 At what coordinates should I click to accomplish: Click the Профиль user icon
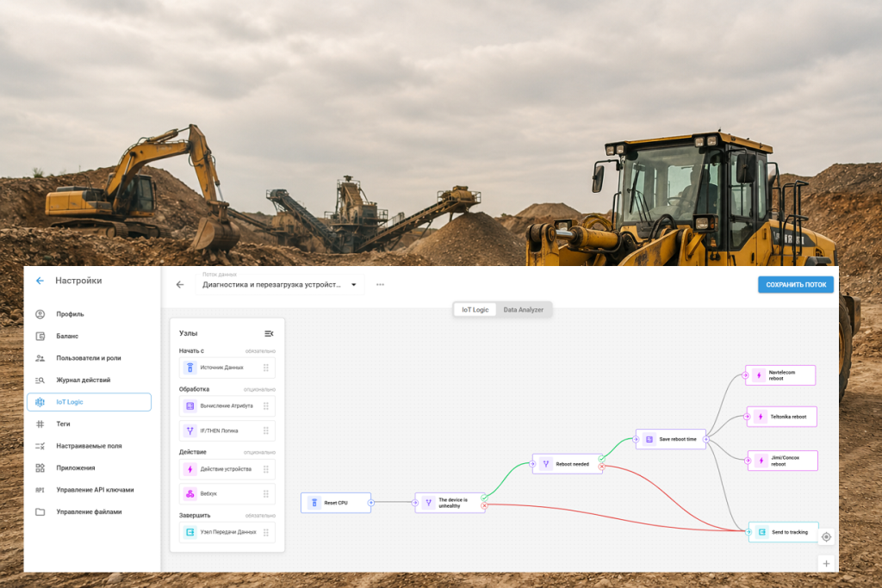[40, 314]
